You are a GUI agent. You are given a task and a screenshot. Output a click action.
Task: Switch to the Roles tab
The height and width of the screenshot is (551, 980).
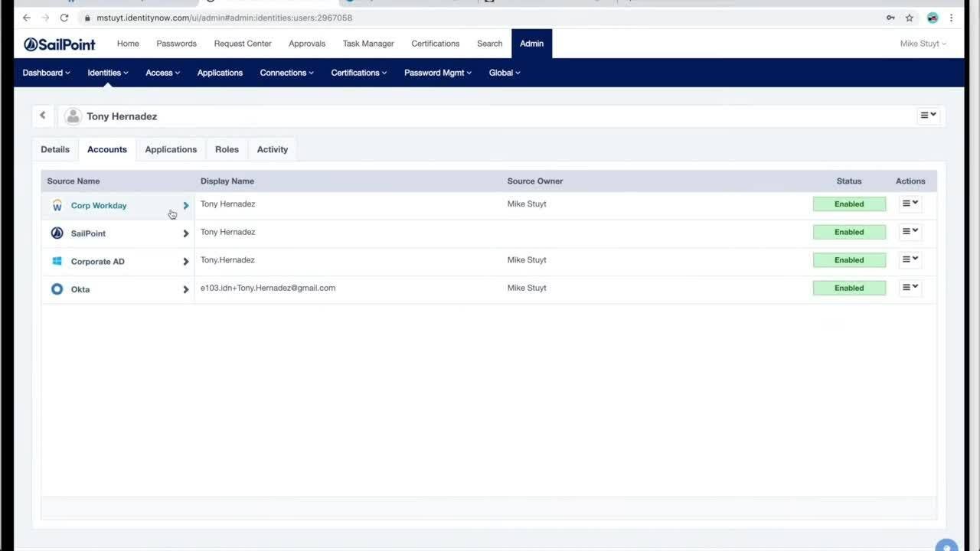pos(227,149)
